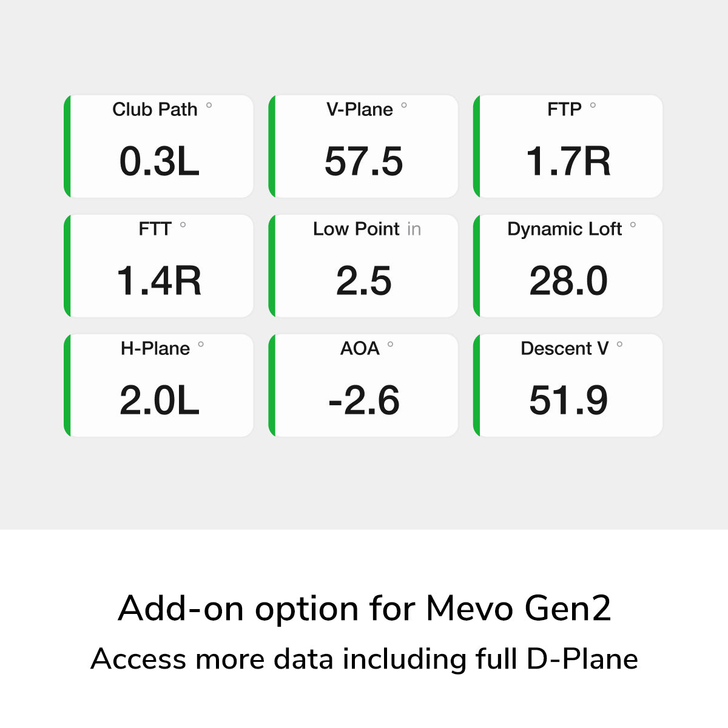This screenshot has height=728, width=728.
Task: Click the degree symbol beside Dynamic Loft
Action: pyautogui.click(x=633, y=225)
